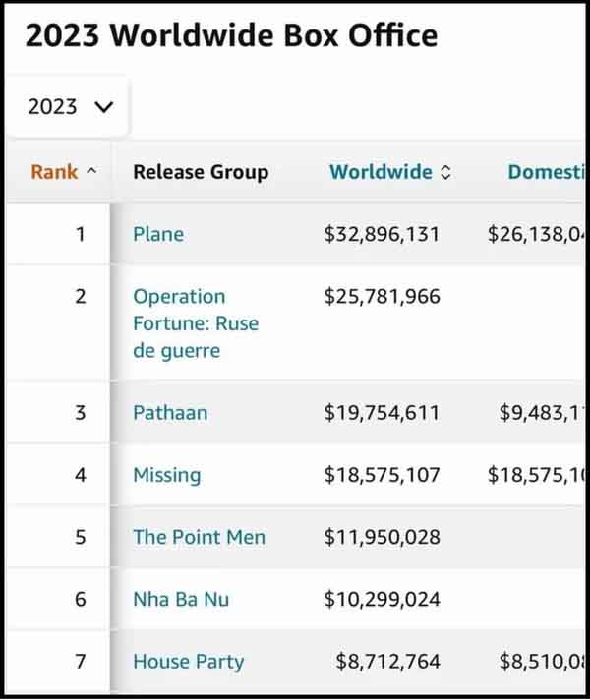Click the $25,781,966 worldwide gross cell
Image resolution: width=590 pixels, height=700 pixels.
382,296
